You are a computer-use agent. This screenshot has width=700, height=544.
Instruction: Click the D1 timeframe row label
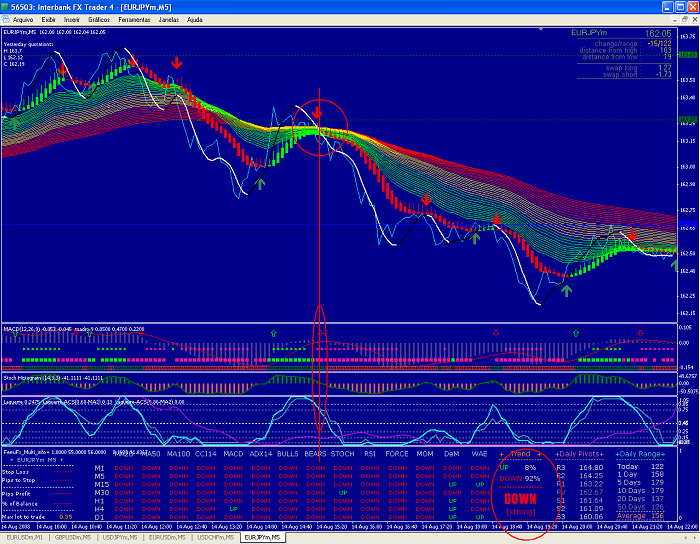click(99, 517)
